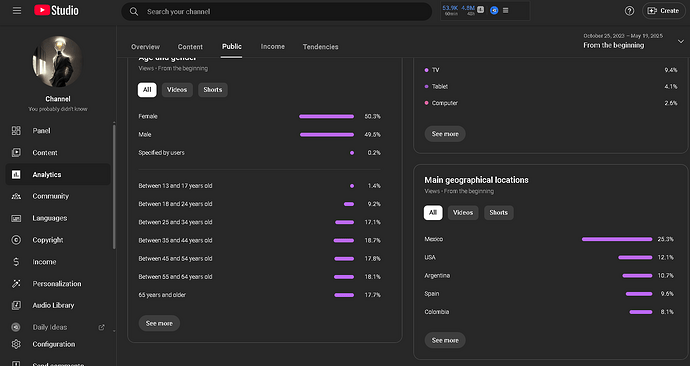Switch to the Overview tab

pos(146,47)
